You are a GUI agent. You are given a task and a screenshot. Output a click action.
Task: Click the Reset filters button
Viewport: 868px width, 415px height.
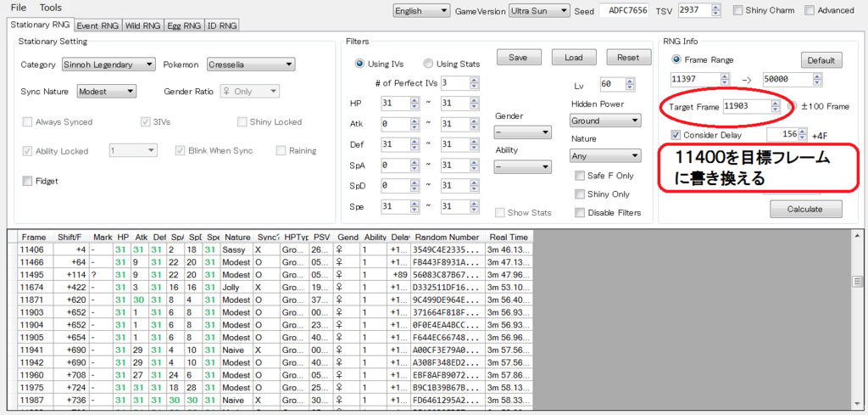click(628, 58)
